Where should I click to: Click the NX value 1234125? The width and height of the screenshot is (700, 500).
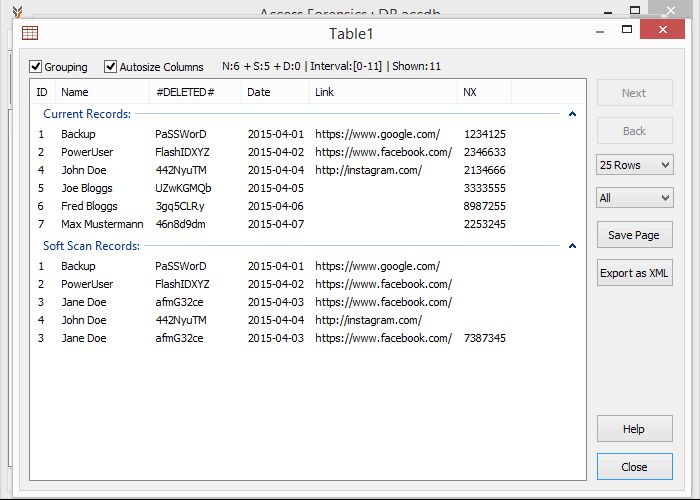pos(485,134)
